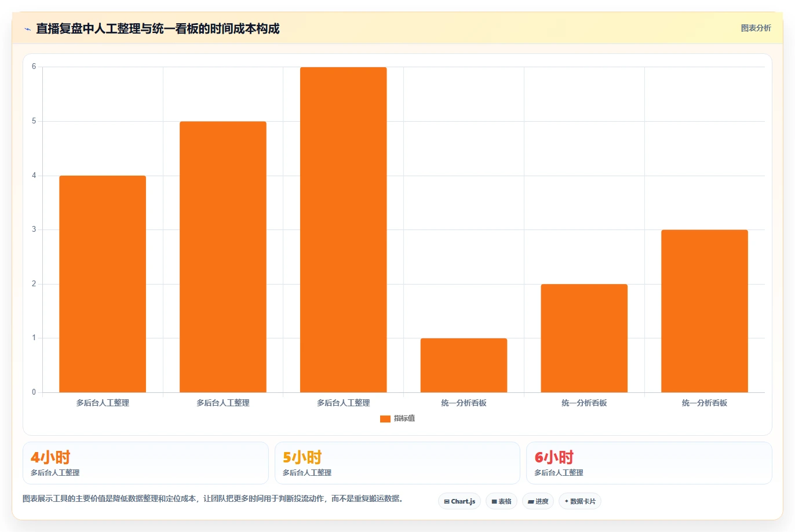Viewport: 795px width, 532px height.
Task: Click the y-axis tick label 0
Action: [34, 392]
